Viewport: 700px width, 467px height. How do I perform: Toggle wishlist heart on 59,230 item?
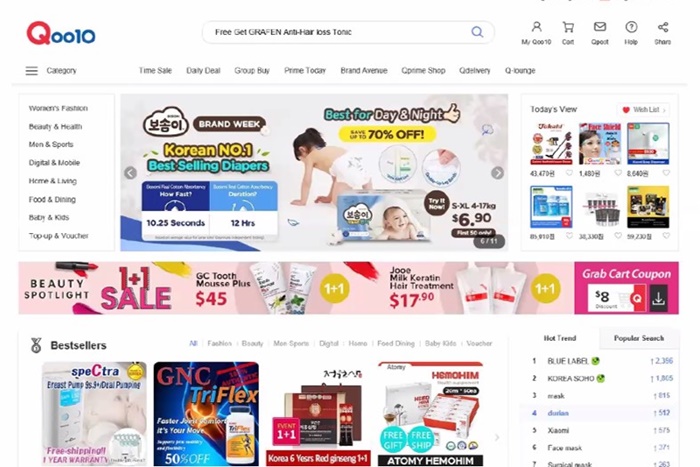[666, 236]
